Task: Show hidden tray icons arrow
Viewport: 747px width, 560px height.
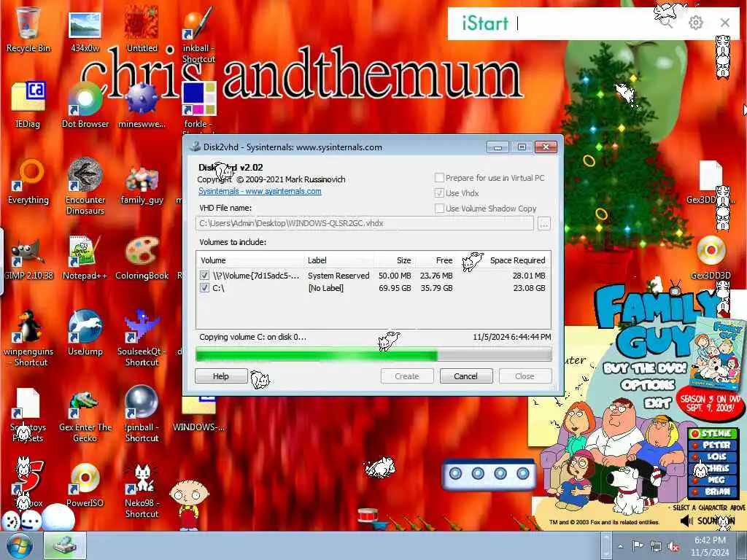Action: (620, 546)
